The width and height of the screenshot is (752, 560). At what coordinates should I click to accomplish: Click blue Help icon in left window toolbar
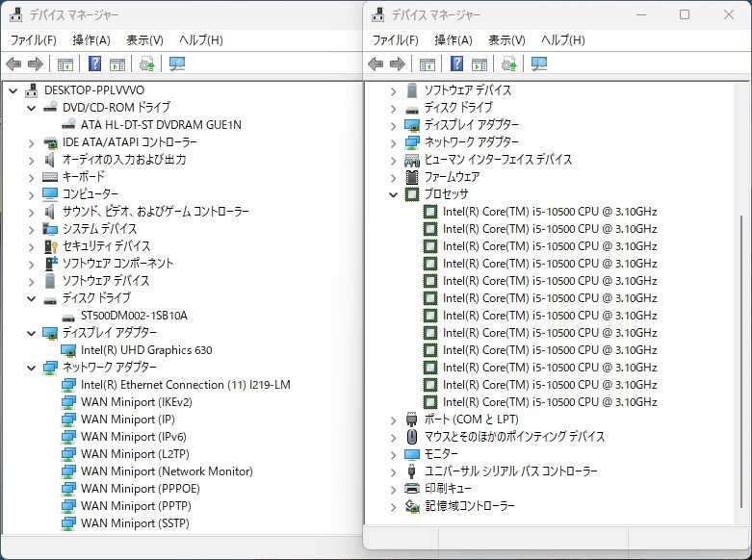[95, 64]
